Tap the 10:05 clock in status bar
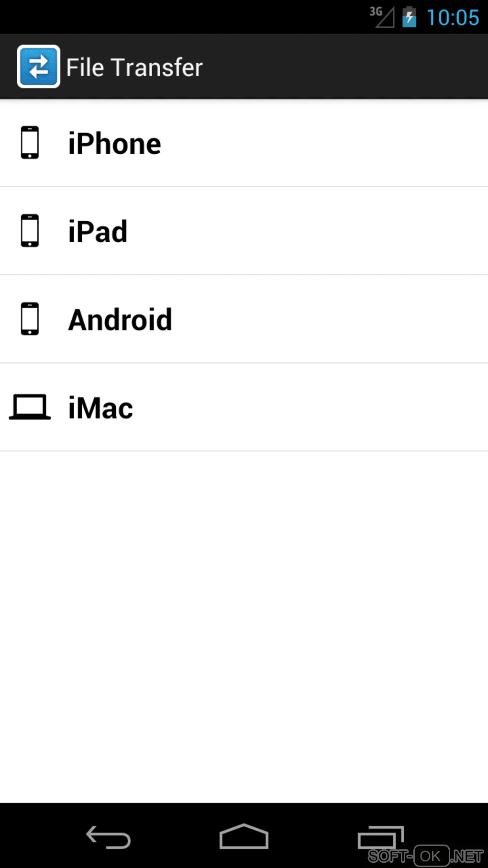 tap(453, 18)
